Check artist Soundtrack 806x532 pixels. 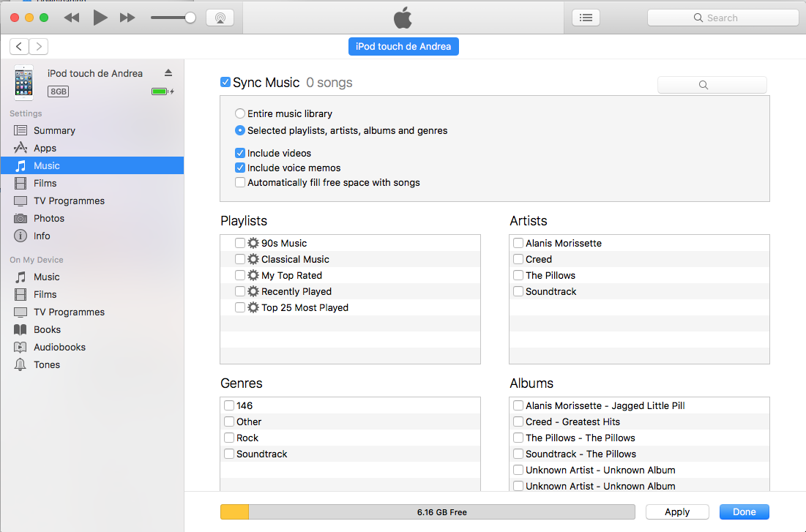(x=518, y=291)
